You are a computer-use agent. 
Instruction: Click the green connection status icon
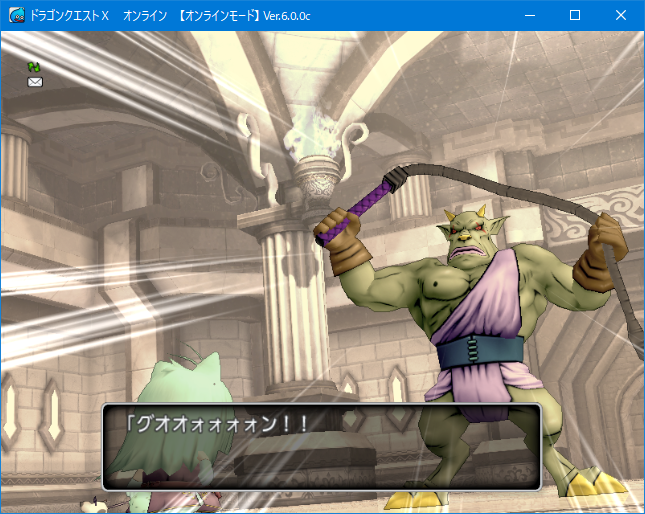tap(34, 67)
